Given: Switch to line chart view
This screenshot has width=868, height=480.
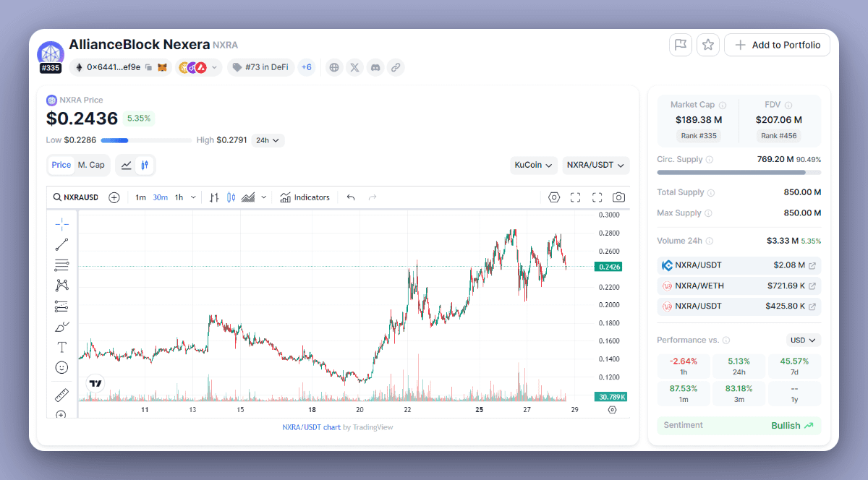Looking at the screenshot, I should click(x=127, y=165).
